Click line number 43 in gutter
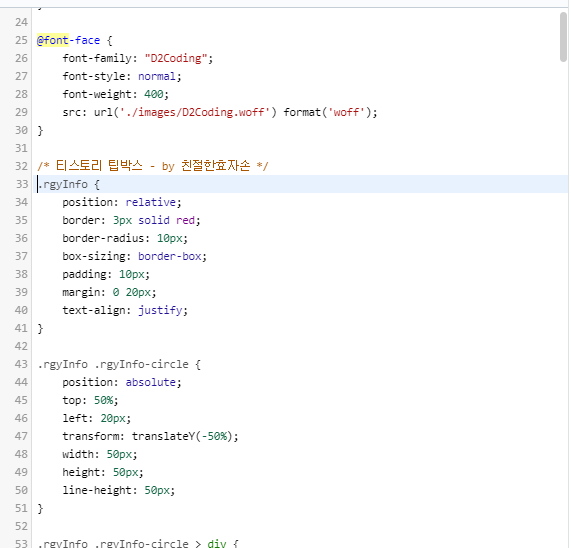Viewport: 571px width, 548px height. click(21, 364)
